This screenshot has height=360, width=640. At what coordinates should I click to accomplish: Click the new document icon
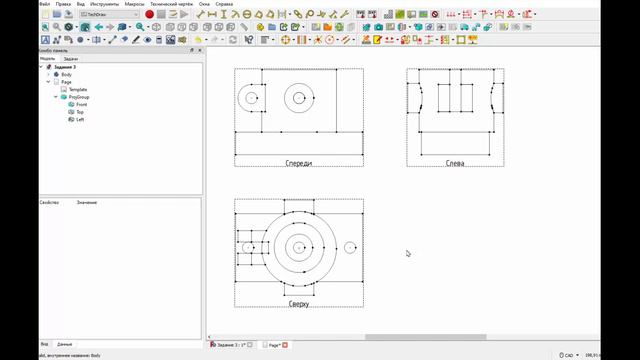[x=45, y=14]
